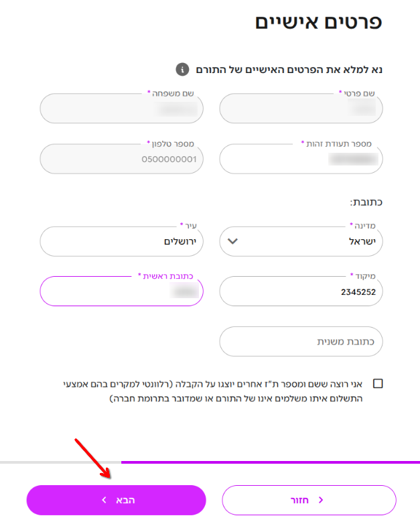Click the פרטים אישיים page heading
The width and height of the screenshot is (420, 524).
click(x=318, y=21)
